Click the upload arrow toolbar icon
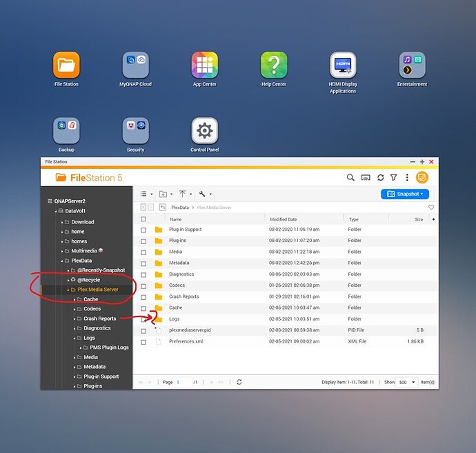Image resolution: width=476 pixels, height=453 pixels. pos(182,194)
